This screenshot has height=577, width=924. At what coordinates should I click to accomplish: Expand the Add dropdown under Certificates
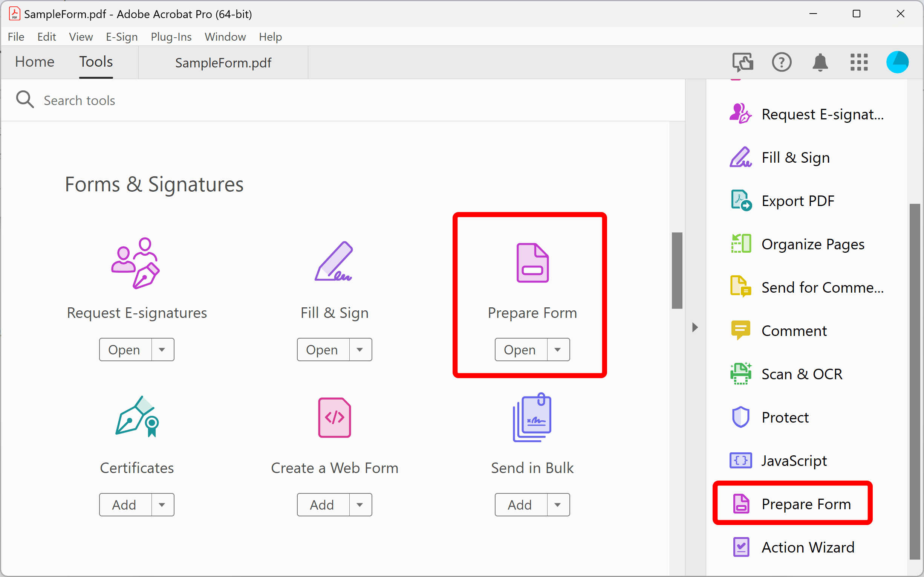pyautogui.click(x=162, y=504)
